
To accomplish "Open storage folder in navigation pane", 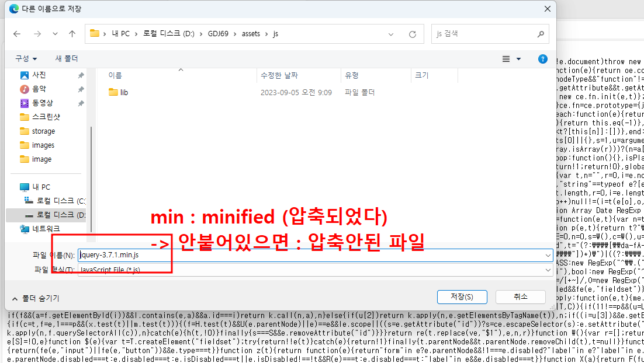I will coord(43,131).
